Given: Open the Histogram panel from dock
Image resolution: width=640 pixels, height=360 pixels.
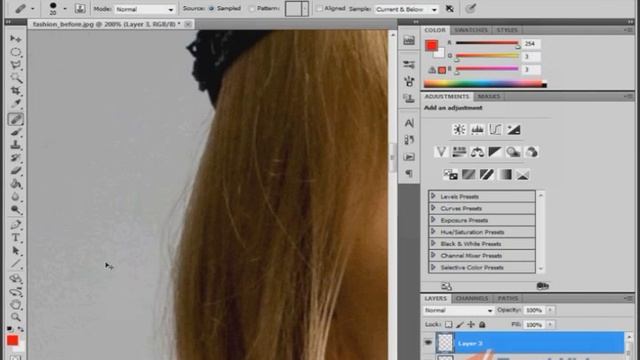Looking at the screenshot, I should pos(409,40).
